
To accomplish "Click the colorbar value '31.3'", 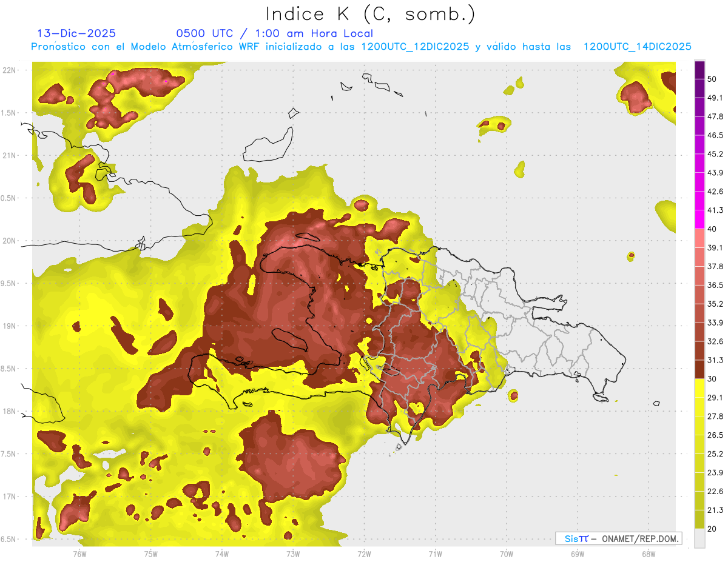I will coord(715,360).
